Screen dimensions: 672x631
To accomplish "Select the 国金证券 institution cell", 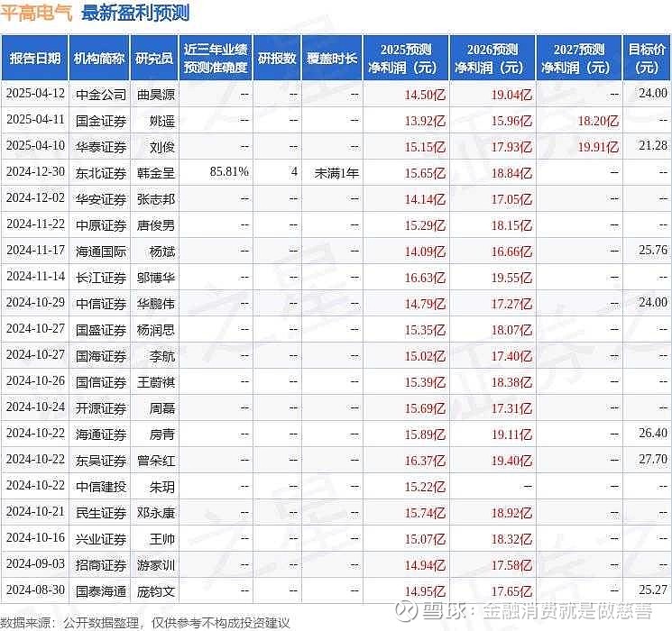I will coord(101,121).
